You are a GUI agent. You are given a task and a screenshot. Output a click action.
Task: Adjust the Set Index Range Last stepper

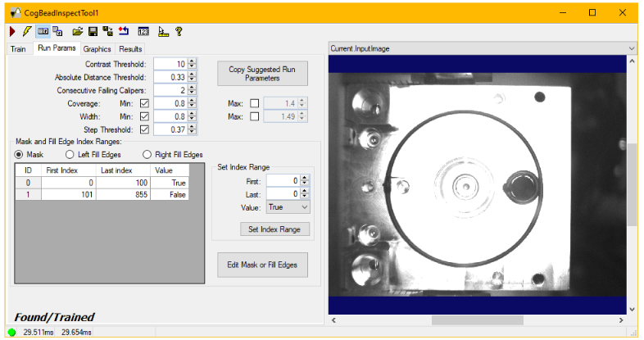[x=304, y=194]
